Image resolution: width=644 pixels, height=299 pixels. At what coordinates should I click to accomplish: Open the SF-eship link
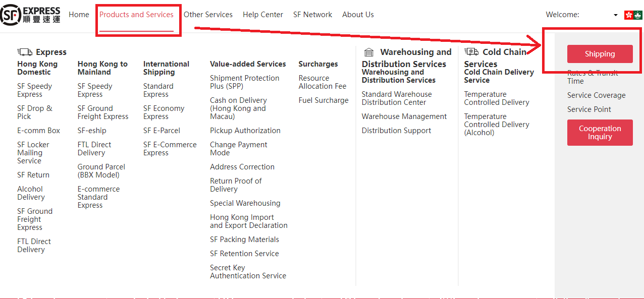(92, 131)
